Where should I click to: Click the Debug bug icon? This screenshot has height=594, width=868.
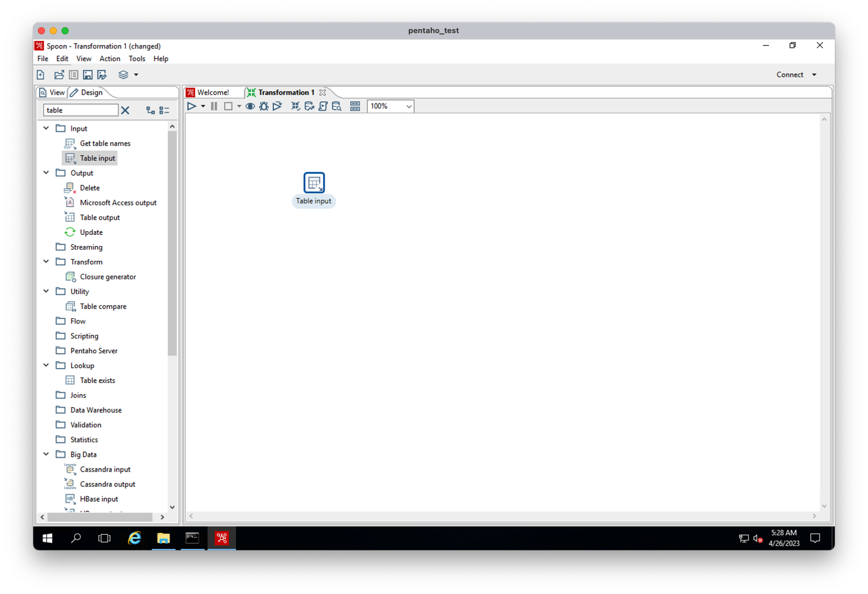tap(264, 106)
